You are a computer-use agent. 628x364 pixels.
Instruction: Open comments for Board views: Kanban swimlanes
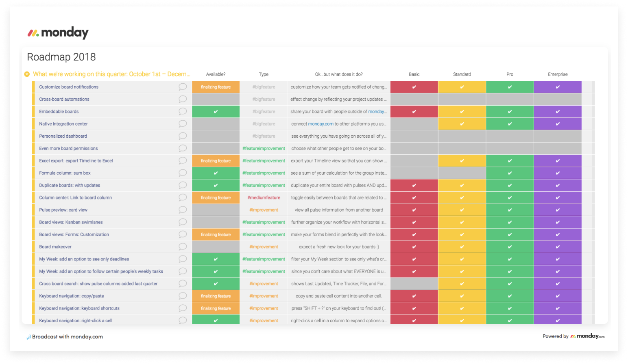pyautogui.click(x=183, y=222)
